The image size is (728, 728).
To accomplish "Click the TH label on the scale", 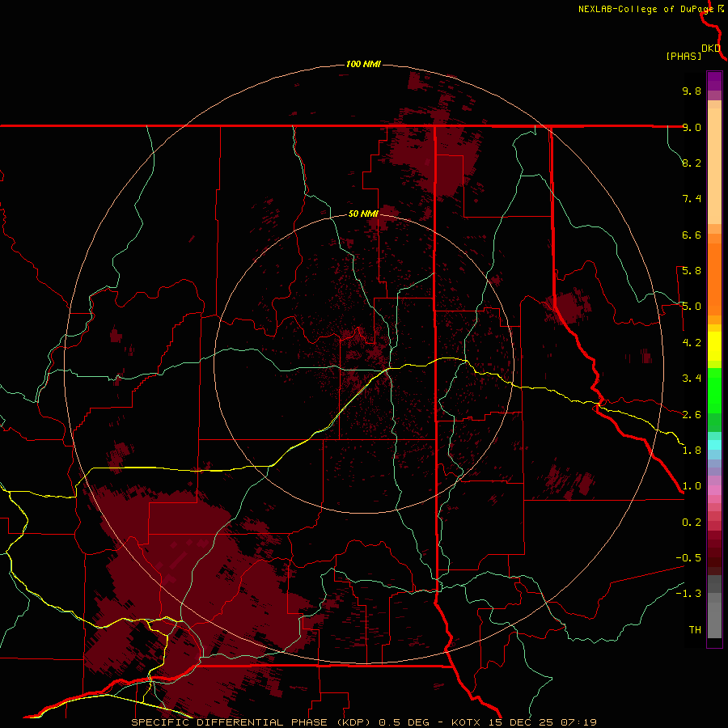I will pos(695,630).
